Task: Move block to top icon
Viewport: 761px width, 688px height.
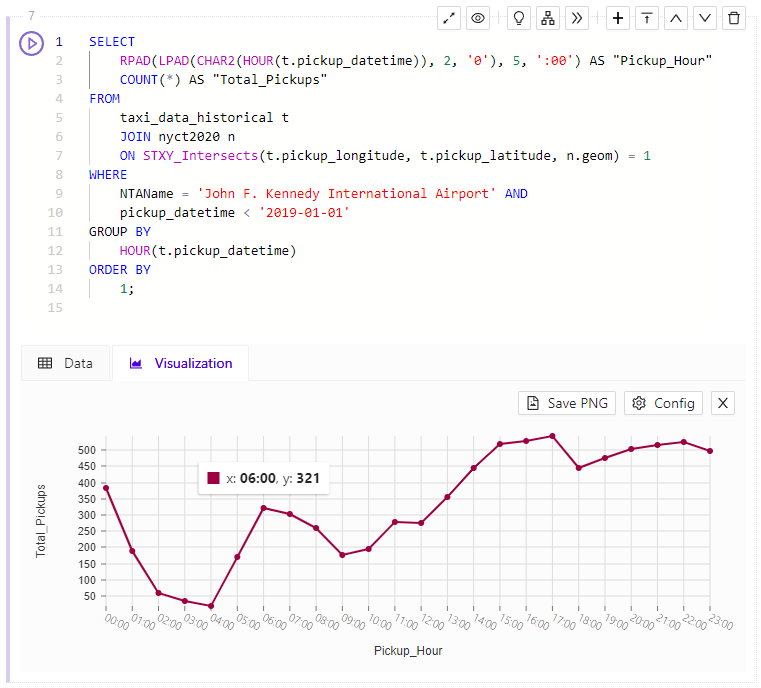Action: pyautogui.click(x=646, y=18)
